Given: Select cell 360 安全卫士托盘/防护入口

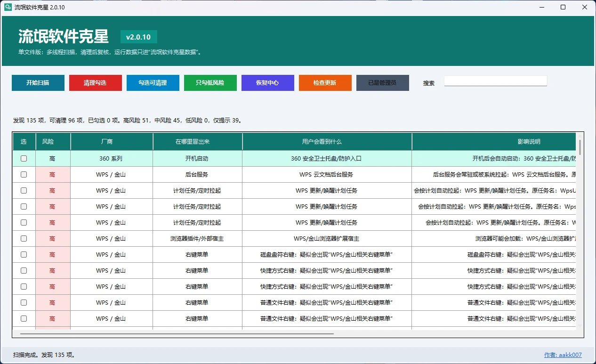Looking at the screenshot, I should click(327, 159).
